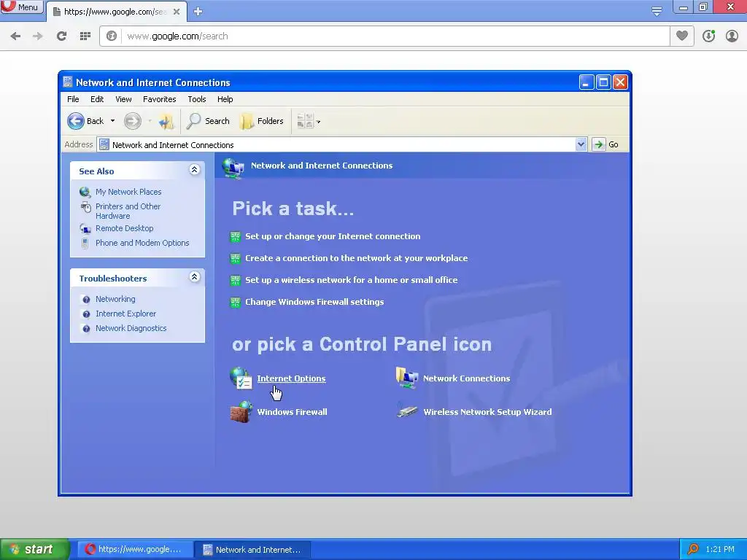Image resolution: width=747 pixels, height=560 pixels.
Task: Set up or change your Internet connection
Action: (x=333, y=236)
